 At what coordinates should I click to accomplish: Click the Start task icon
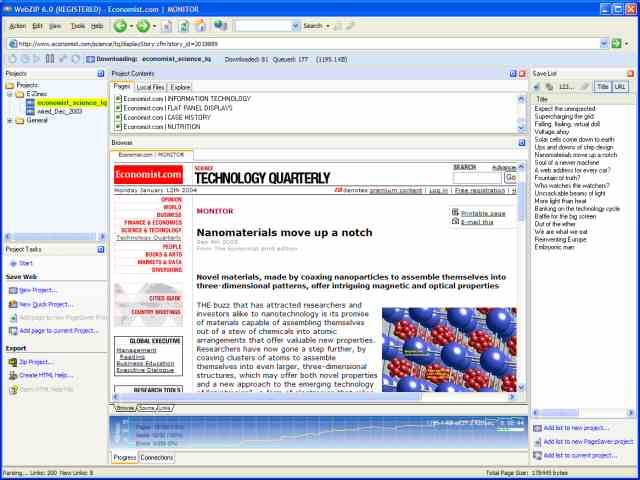(13, 263)
